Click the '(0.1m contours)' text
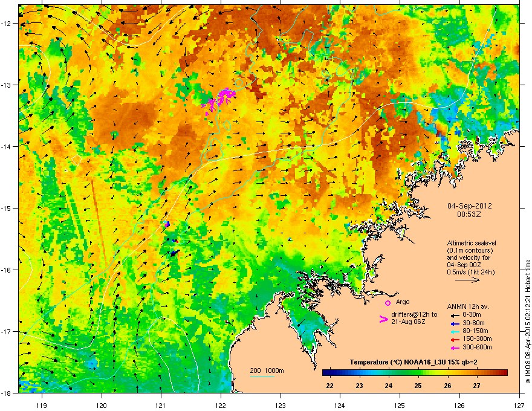Viewport: 532px width, 411px height. point(470,251)
